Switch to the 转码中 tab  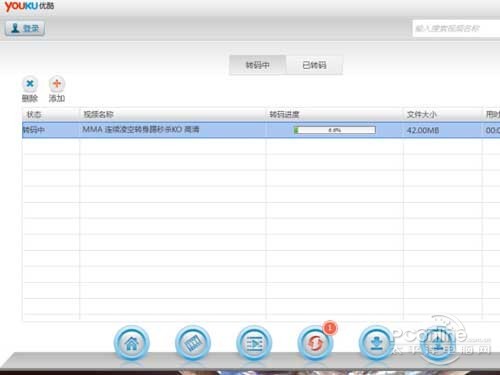[x=257, y=65]
